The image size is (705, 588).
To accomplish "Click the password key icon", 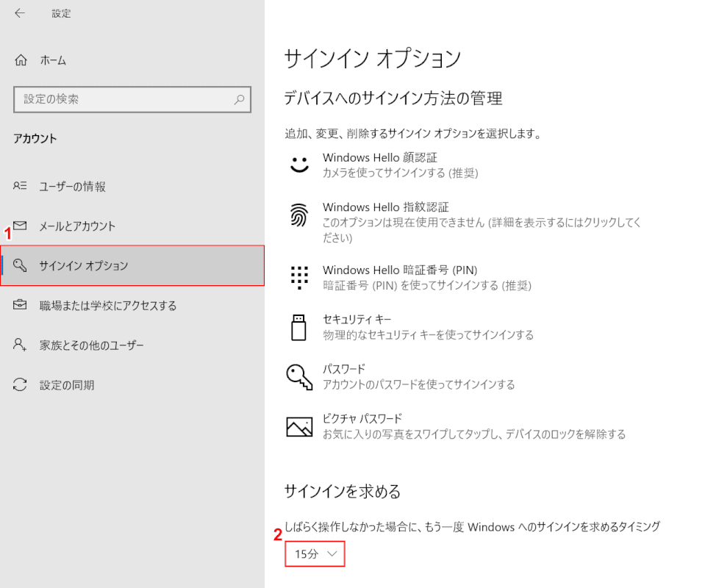I will [299, 377].
